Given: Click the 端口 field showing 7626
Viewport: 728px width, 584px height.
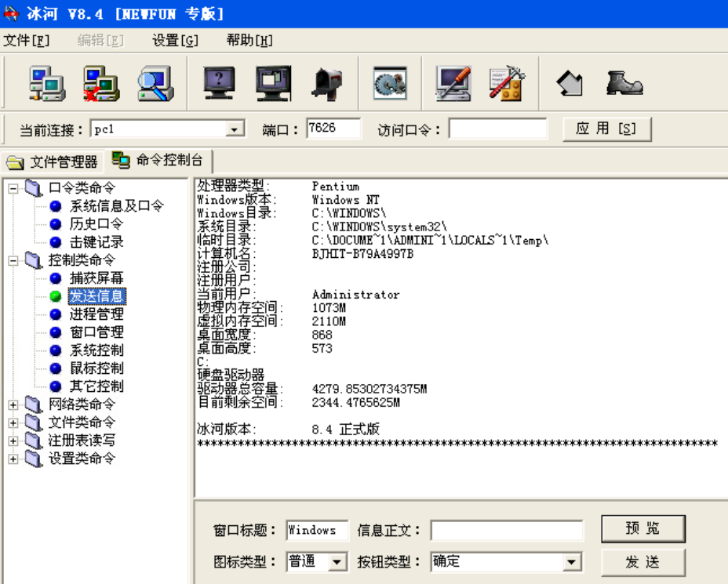Looking at the screenshot, I should (333, 129).
